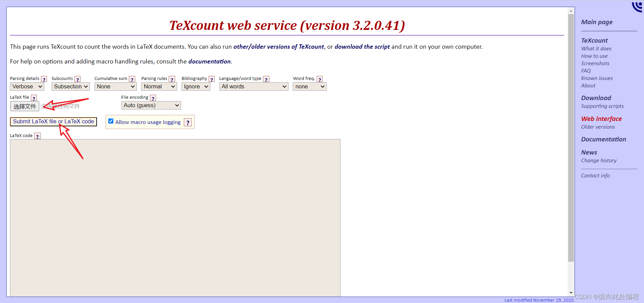Click Submit LaTeX file or LaTeX code
The image size is (644, 303).
click(x=53, y=122)
